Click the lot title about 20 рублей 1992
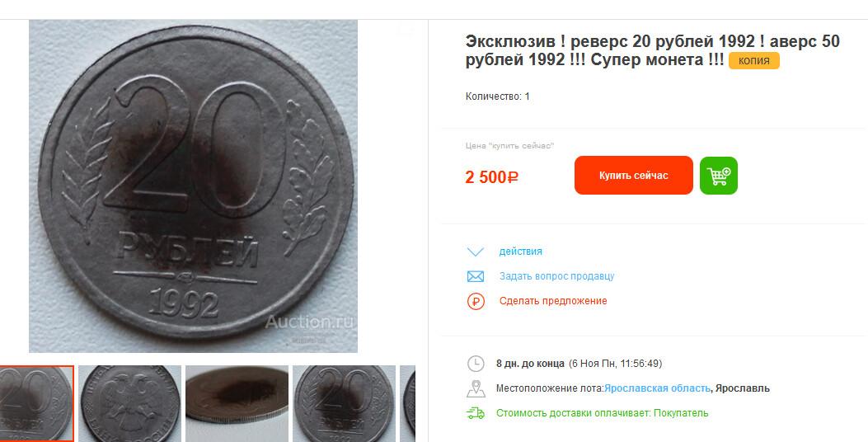The image size is (868, 442). (x=653, y=50)
